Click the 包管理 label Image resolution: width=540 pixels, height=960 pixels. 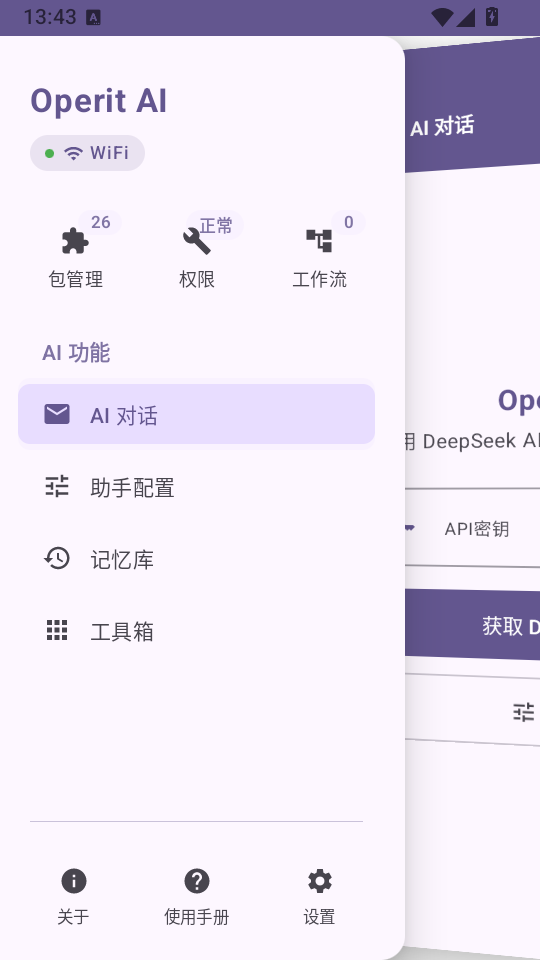[x=75, y=279]
